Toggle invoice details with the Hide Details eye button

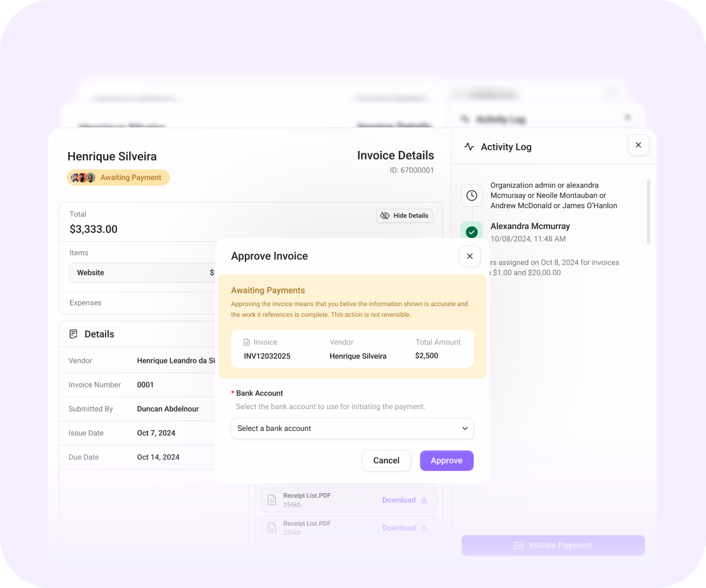point(405,216)
